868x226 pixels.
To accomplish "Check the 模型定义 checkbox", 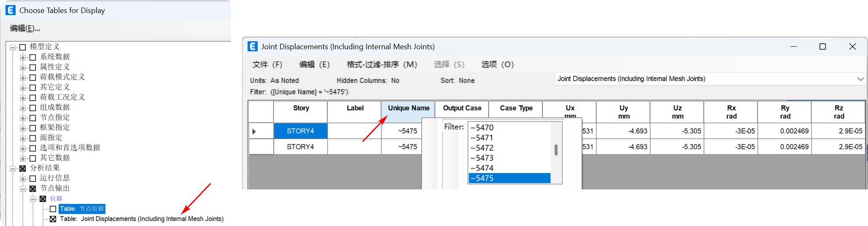I will click(x=23, y=47).
